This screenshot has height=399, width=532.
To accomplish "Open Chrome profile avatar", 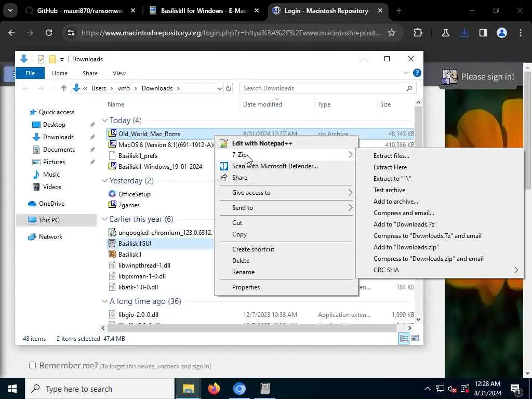I will (502, 33).
